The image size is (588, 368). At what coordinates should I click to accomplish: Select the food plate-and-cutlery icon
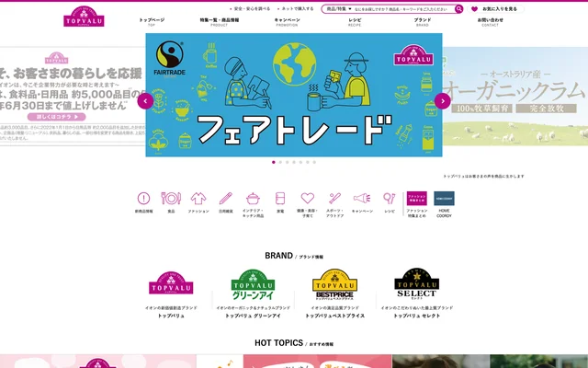(171, 199)
